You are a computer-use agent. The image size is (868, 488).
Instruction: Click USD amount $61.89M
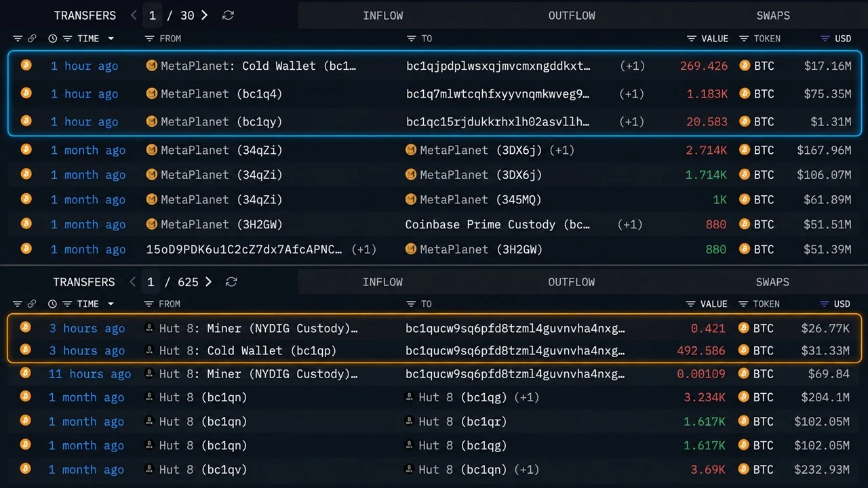point(827,199)
